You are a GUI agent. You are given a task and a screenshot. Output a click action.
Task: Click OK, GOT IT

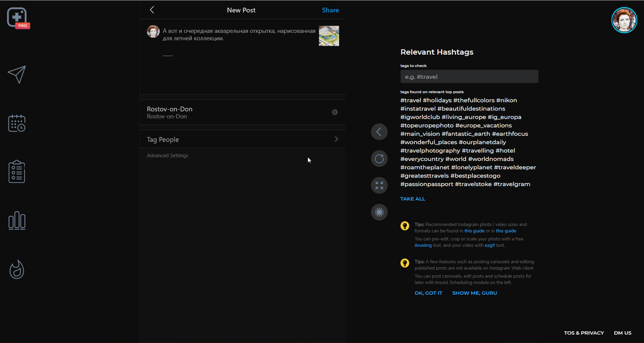click(428, 293)
